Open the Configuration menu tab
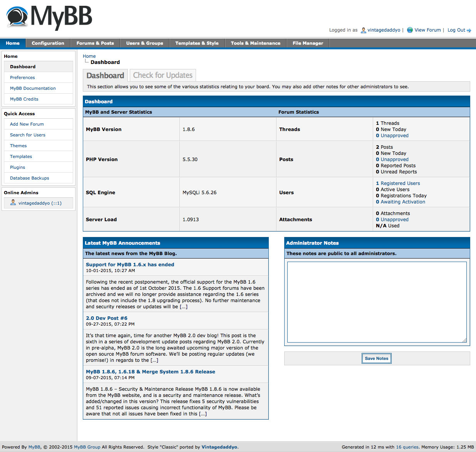Screen dimensions: 476x452 48,43
